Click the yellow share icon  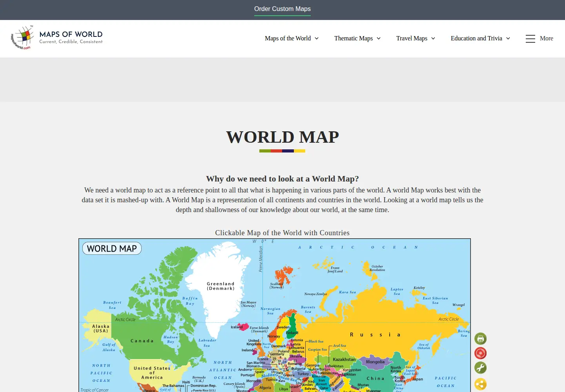click(480, 384)
